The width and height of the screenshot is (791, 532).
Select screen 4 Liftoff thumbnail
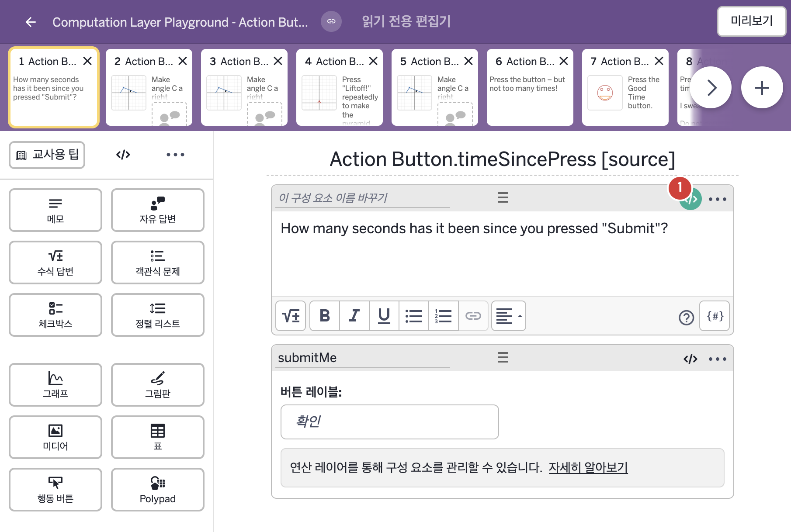tap(339, 87)
